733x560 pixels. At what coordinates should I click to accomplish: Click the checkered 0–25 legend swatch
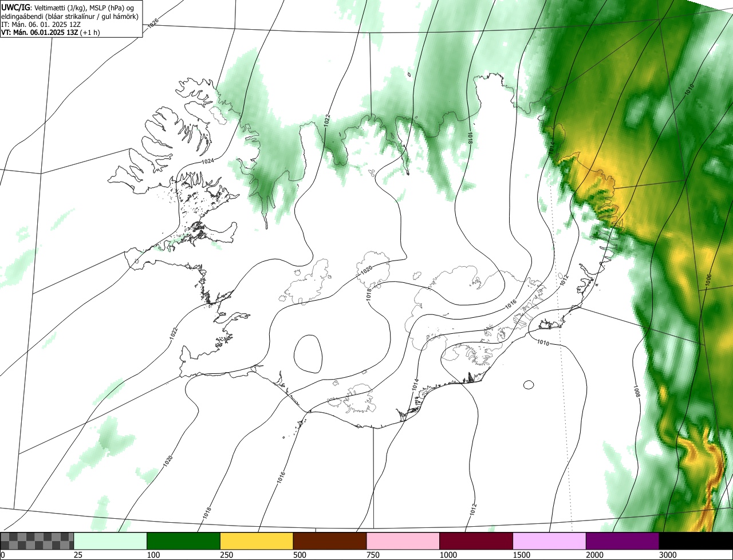[37, 541]
